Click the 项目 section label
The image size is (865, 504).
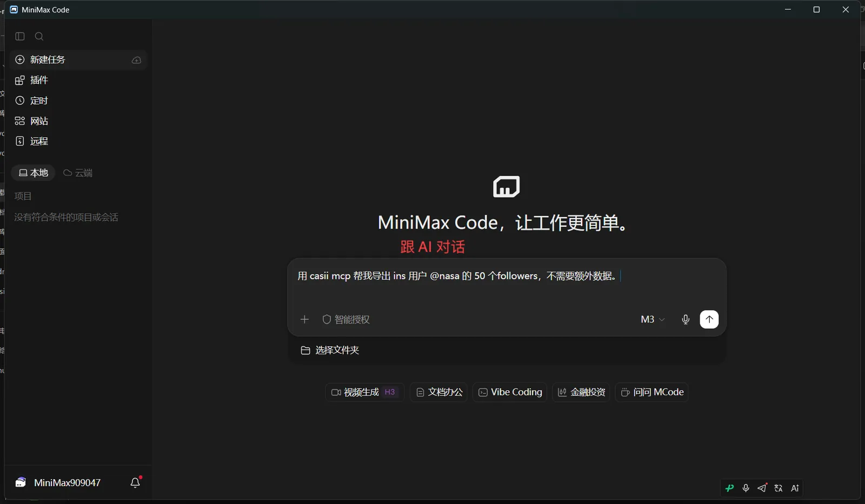coord(23,196)
